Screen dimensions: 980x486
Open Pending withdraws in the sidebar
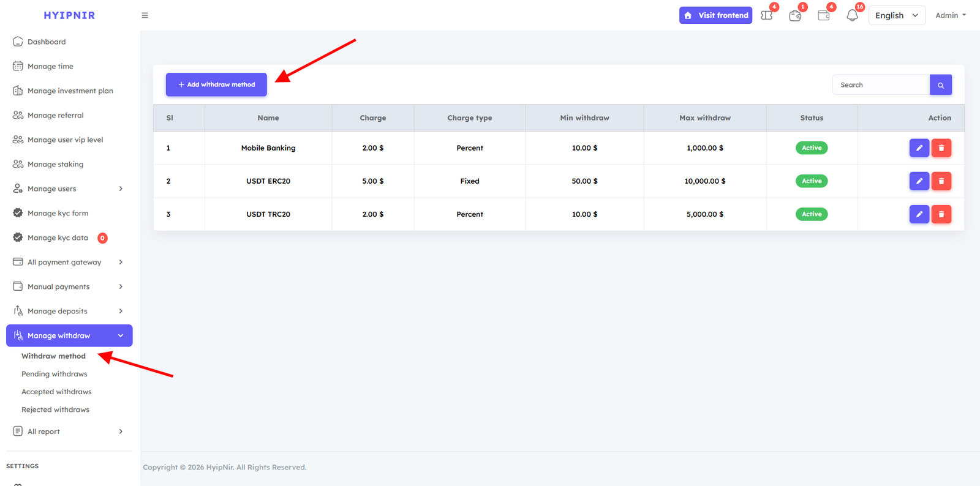55,374
